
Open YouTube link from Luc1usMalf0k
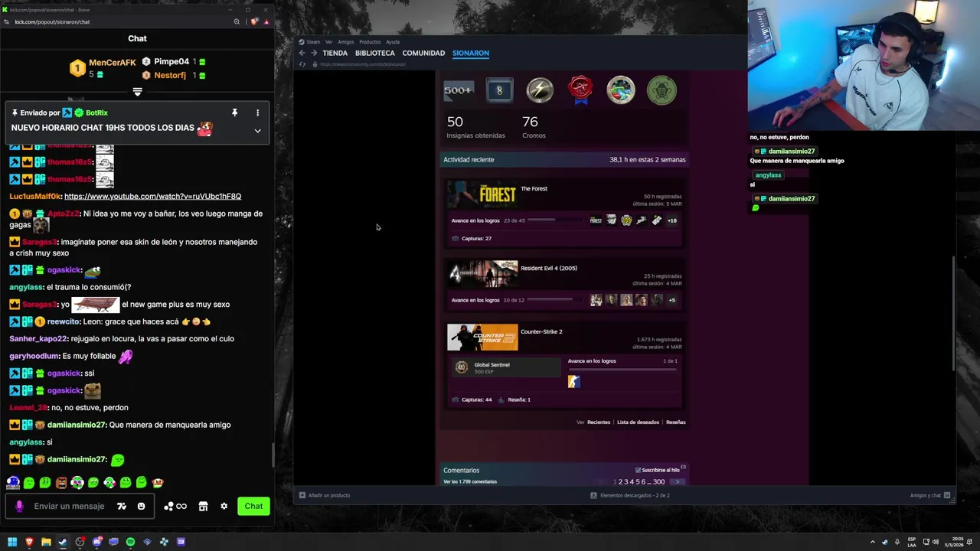[152, 197]
